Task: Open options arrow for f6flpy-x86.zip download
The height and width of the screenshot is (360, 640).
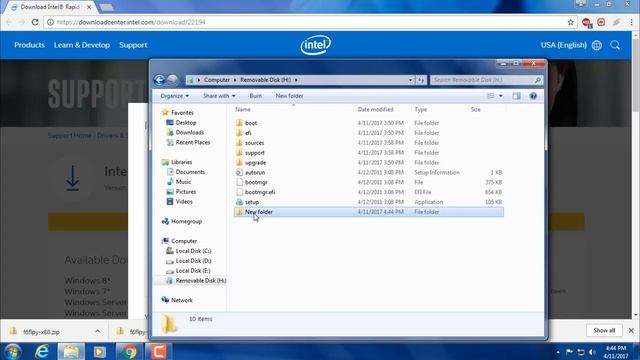Action: (x=97, y=331)
